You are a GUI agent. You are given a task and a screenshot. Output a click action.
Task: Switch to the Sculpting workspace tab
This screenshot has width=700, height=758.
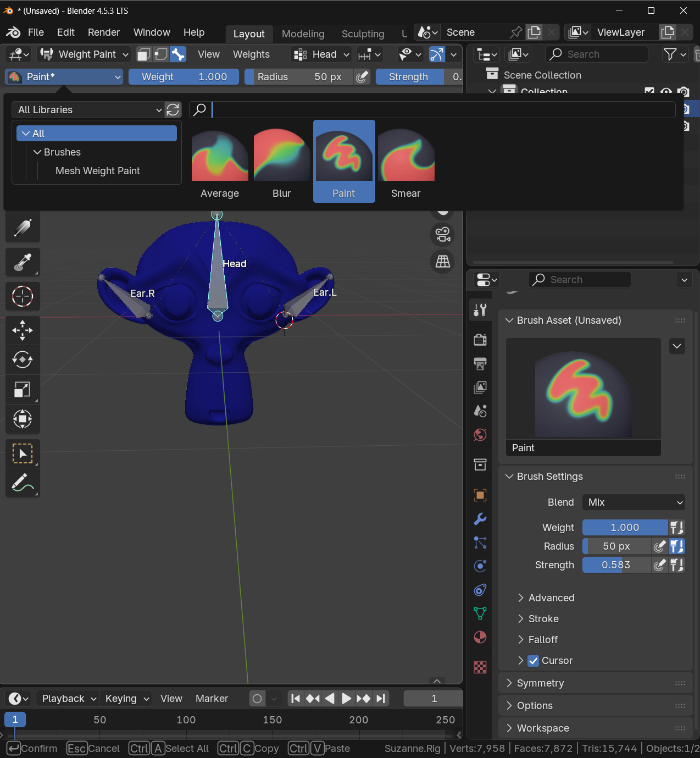point(363,34)
